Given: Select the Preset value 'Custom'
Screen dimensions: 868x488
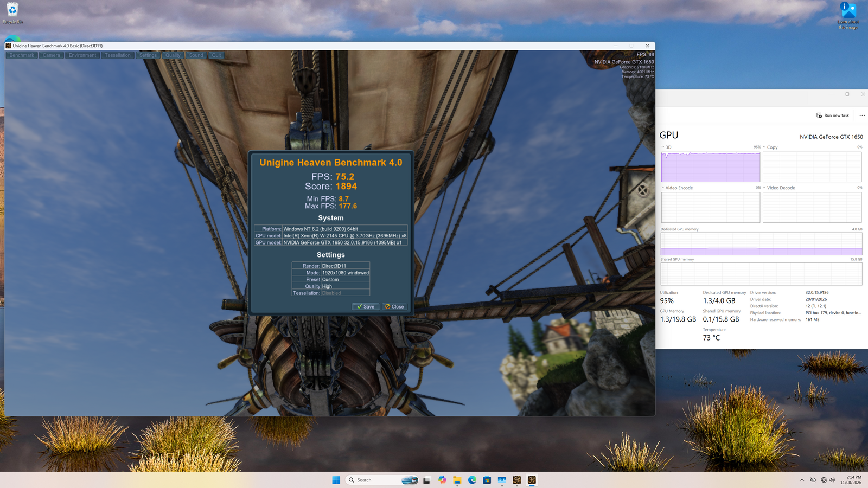Looking at the screenshot, I should (330, 280).
